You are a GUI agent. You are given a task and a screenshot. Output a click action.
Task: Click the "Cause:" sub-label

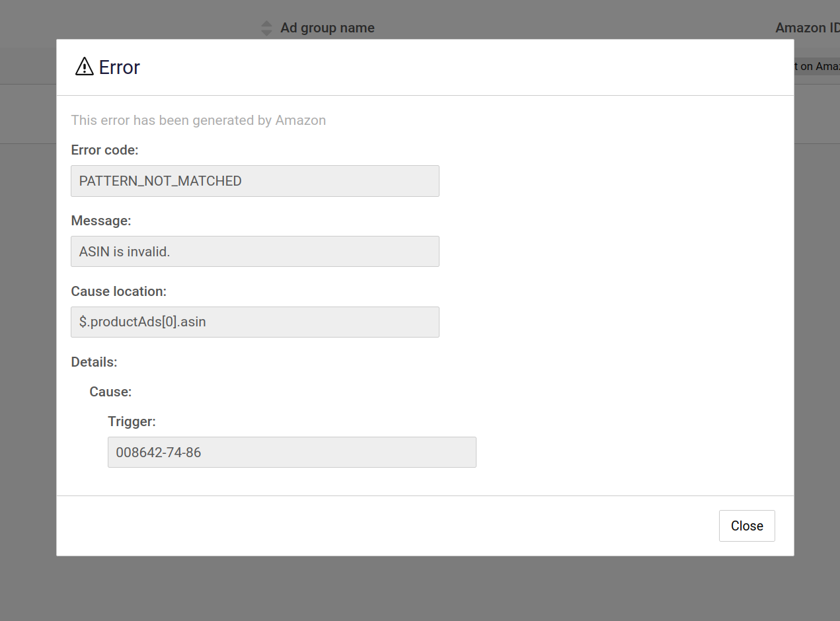(x=110, y=392)
